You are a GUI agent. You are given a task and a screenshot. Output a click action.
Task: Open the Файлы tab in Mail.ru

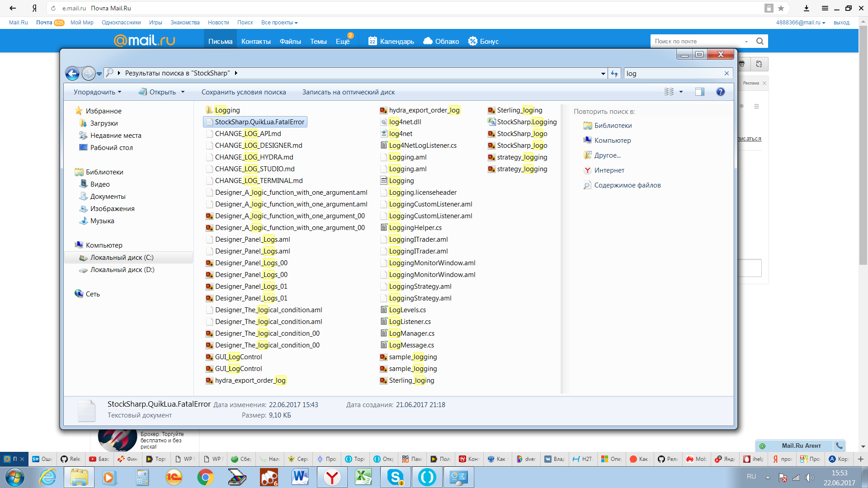[290, 41]
